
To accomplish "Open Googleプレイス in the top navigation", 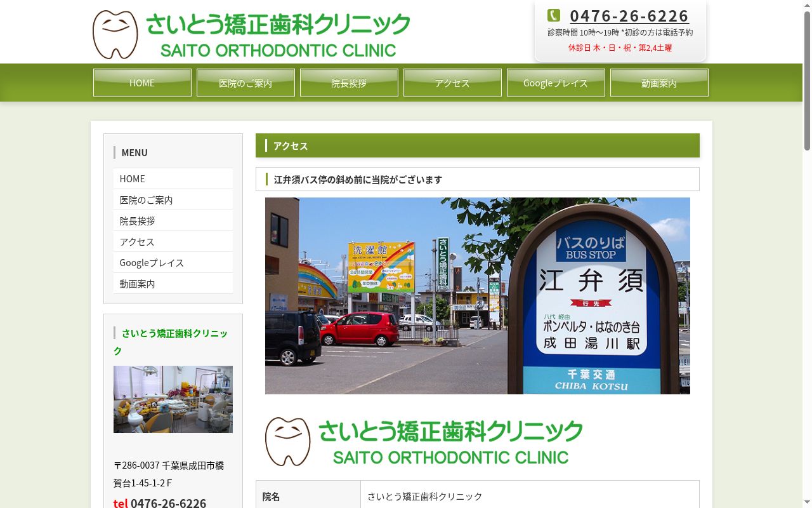I will [556, 83].
